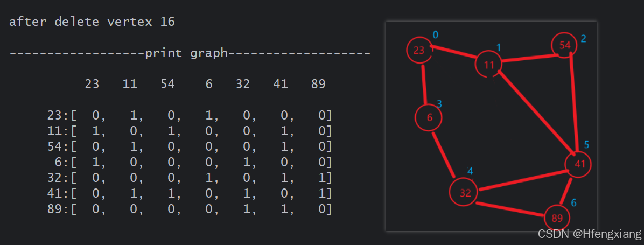Select the row label '23:' in the matrix
This screenshot has width=644, height=245.
(58, 115)
